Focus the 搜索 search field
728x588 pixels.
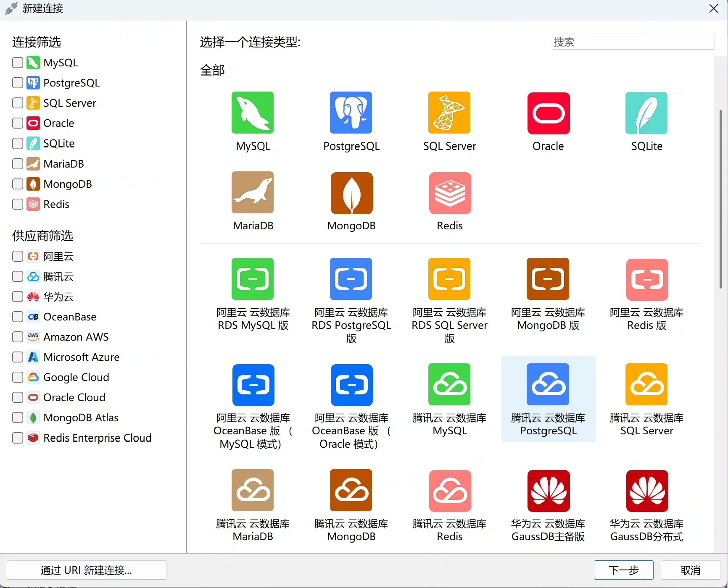click(x=633, y=42)
